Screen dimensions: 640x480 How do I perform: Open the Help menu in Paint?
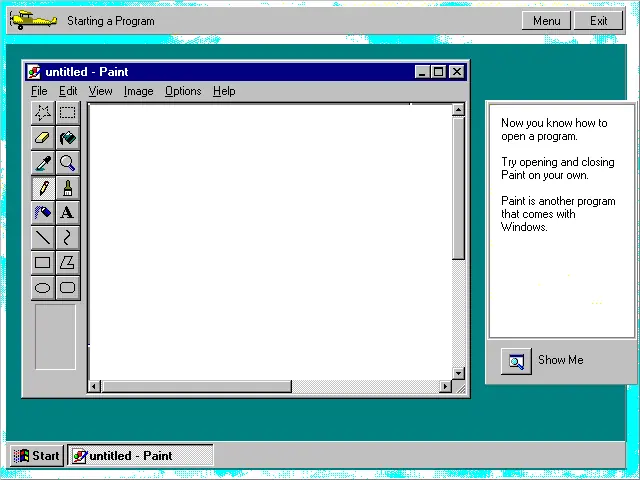224,91
